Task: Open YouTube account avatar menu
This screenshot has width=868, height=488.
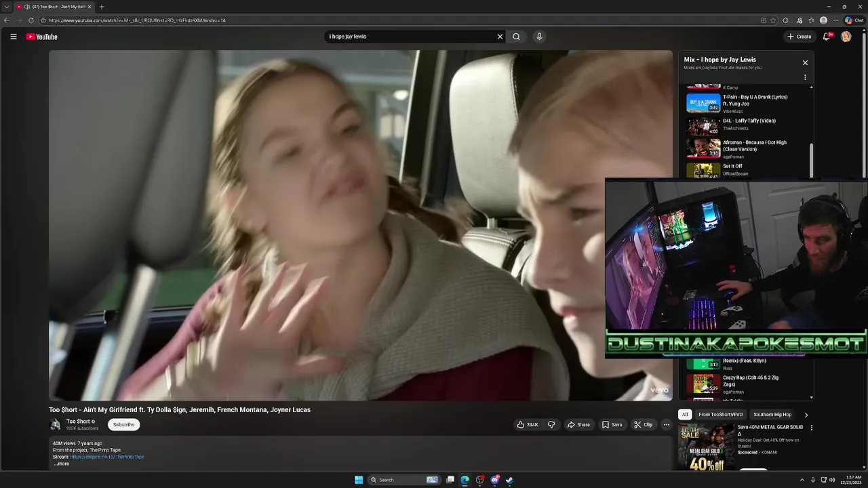Action: [x=846, y=37]
